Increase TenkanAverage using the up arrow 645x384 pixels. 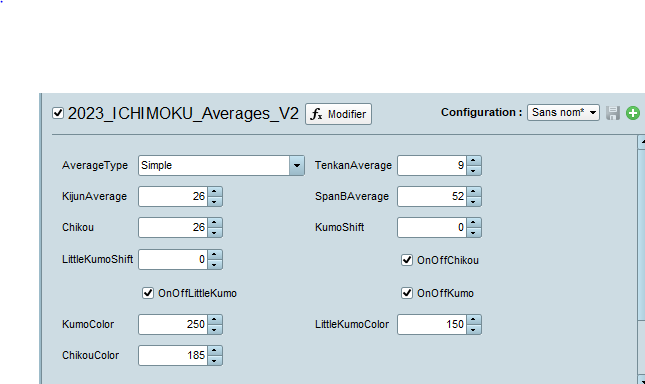coord(473,161)
